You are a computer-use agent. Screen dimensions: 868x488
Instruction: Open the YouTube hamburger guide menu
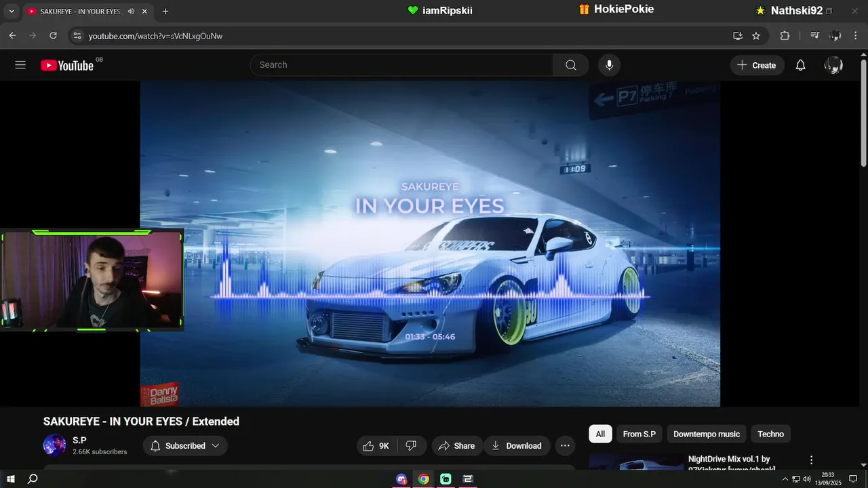(20, 65)
